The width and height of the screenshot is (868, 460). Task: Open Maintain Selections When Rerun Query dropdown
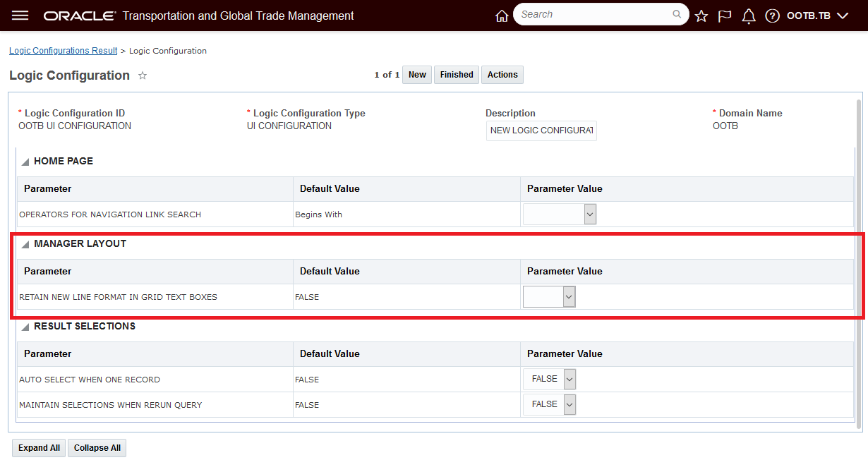pos(549,405)
